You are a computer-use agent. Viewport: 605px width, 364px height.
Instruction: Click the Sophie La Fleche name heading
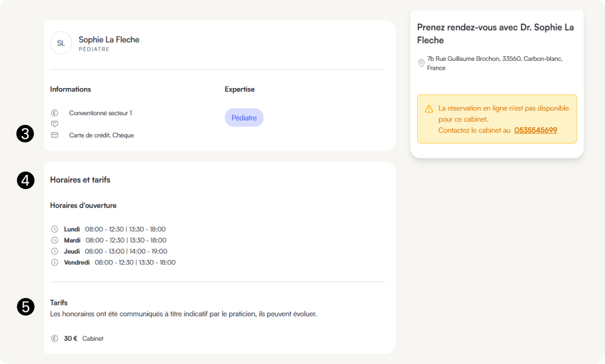(x=109, y=40)
